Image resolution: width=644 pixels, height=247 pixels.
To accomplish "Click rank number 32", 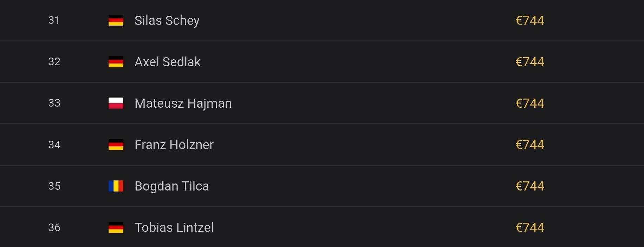I will click(54, 62).
